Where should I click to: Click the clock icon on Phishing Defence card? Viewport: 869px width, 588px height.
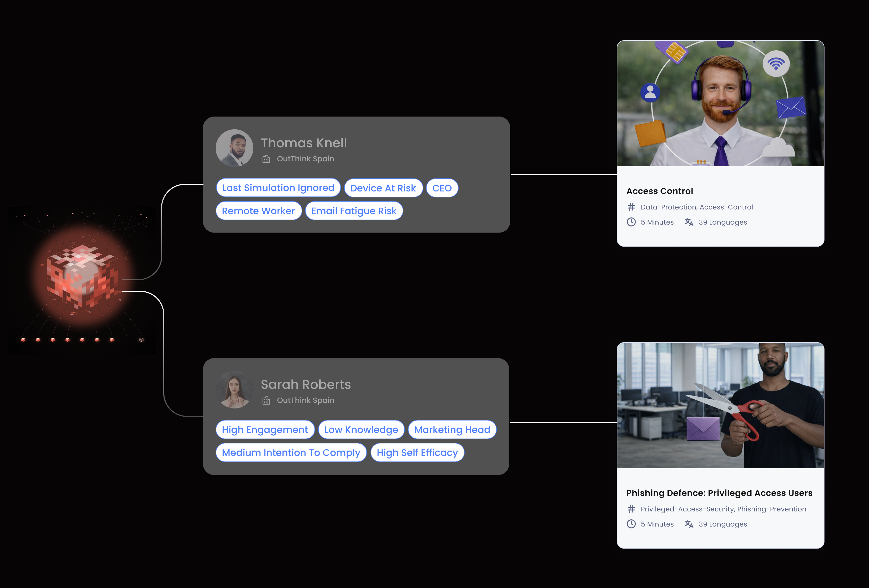(631, 524)
